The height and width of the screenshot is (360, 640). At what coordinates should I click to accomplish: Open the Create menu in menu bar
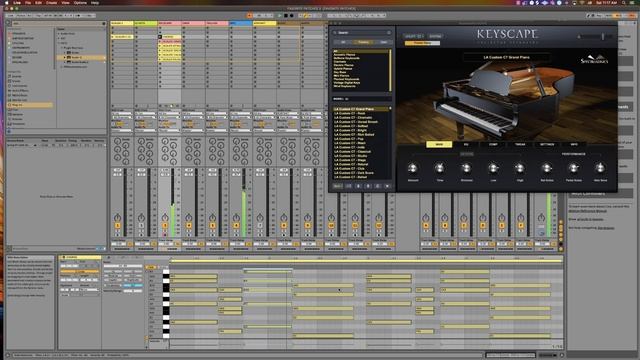pyautogui.click(x=51, y=2)
